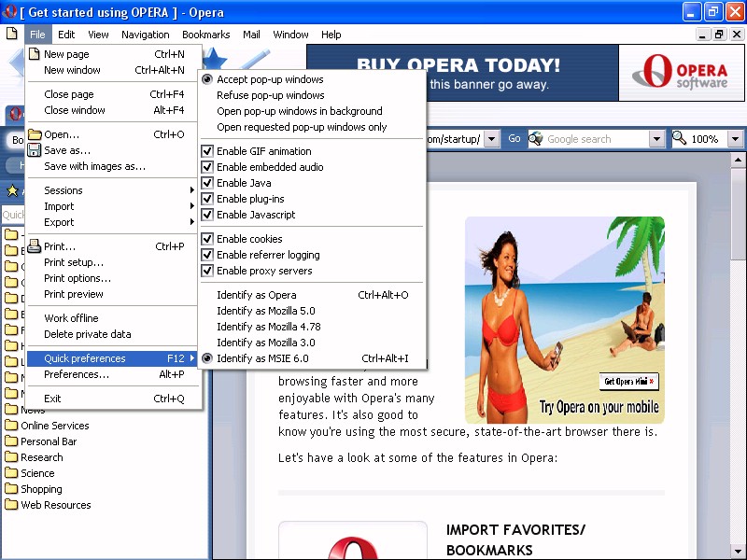Viewport: 747px width, 560px height.
Task: Click the Research folder icon
Action: point(11,456)
